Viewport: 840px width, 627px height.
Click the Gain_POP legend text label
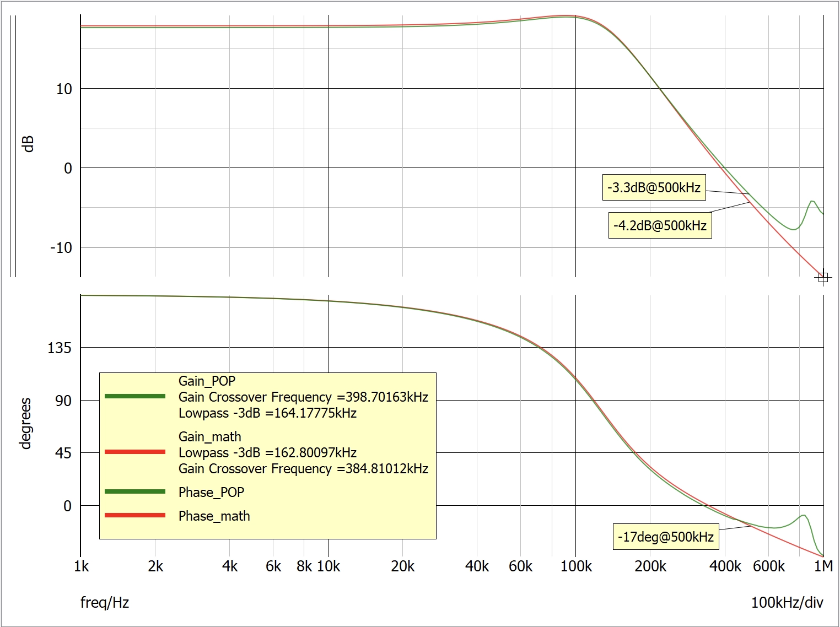[207, 381]
